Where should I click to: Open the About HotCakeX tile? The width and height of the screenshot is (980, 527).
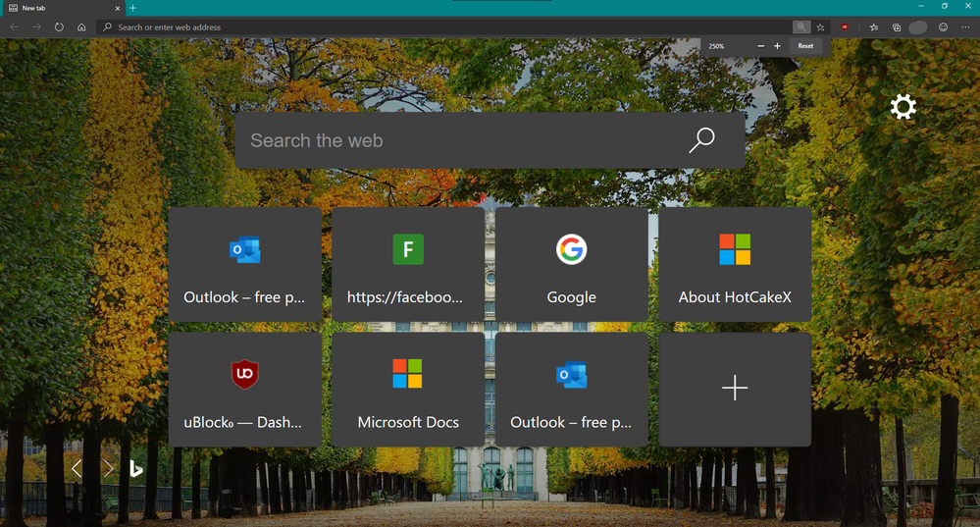pos(735,264)
